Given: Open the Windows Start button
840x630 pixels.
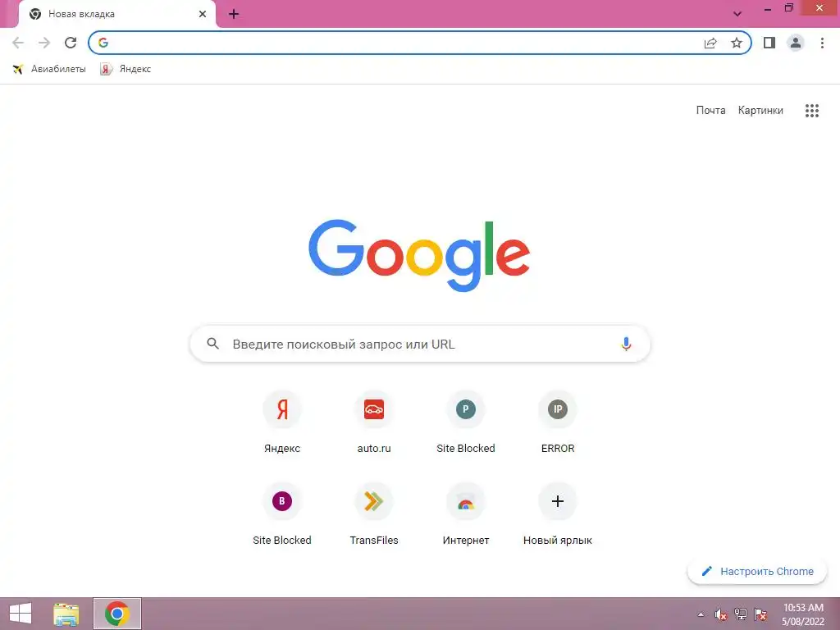Looking at the screenshot, I should pos(21,614).
